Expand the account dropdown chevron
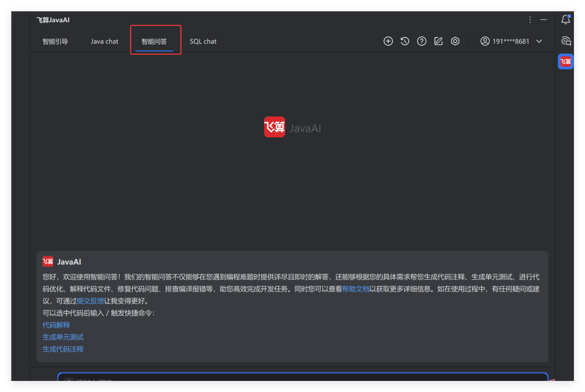 [539, 41]
